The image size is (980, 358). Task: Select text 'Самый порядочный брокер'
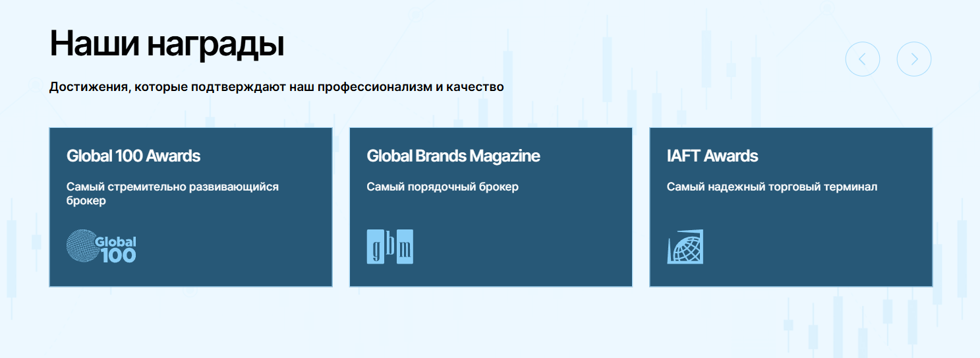coord(443,187)
